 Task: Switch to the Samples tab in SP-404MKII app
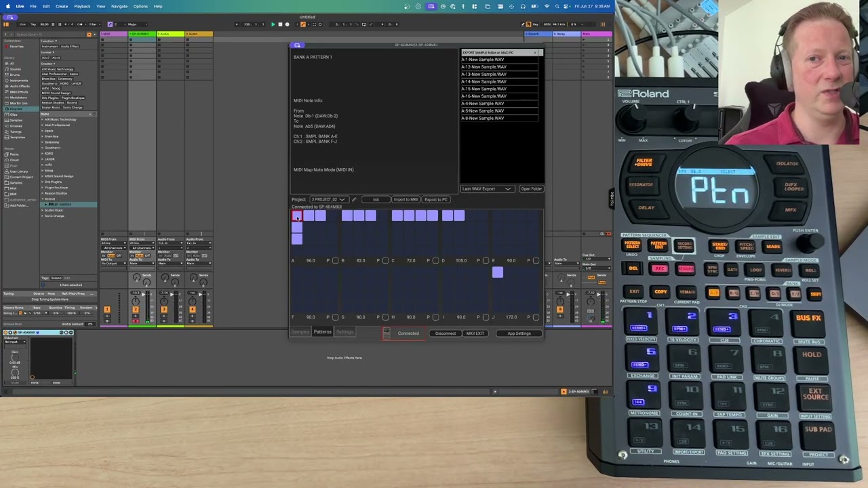pyautogui.click(x=300, y=332)
